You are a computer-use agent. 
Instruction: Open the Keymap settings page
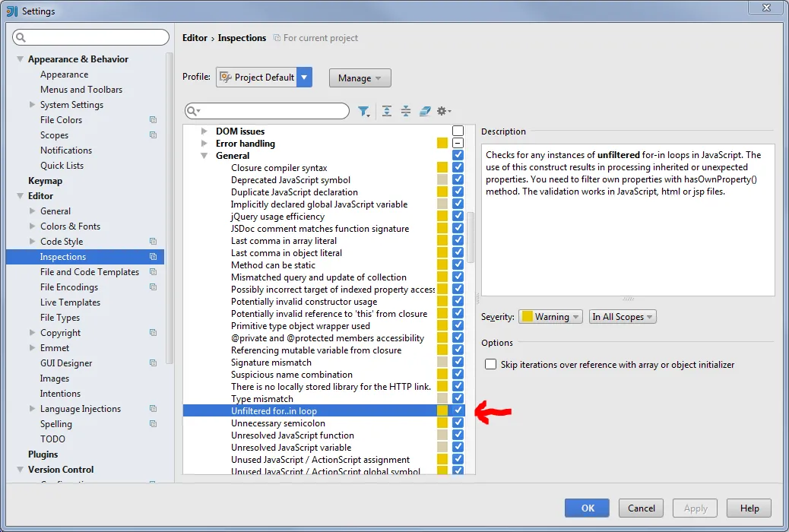(x=46, y=181)
